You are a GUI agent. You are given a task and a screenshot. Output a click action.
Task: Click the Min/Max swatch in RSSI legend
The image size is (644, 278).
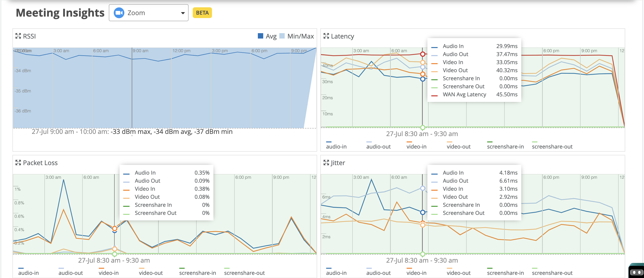(x=282, y=36)
